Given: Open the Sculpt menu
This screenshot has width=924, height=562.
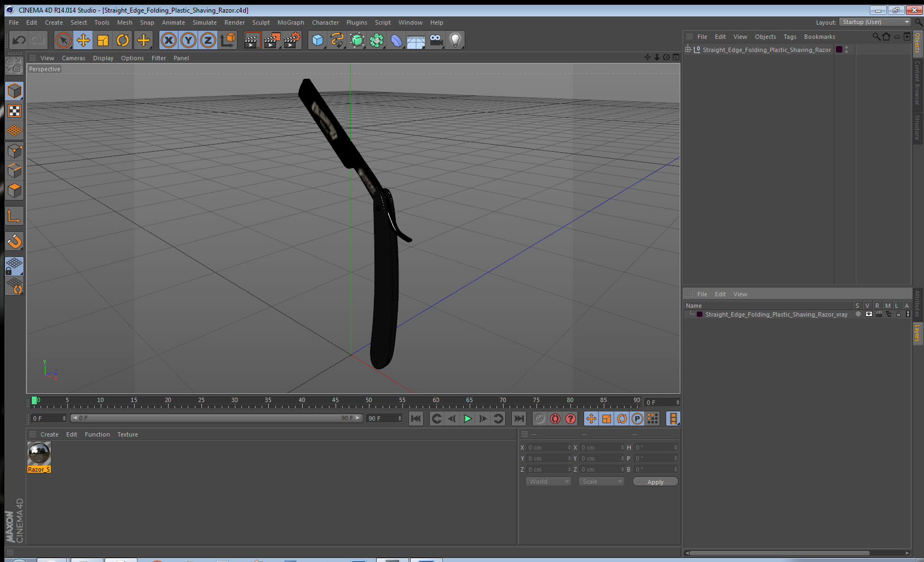Looking at the screenshot, I should coord(261,22).
